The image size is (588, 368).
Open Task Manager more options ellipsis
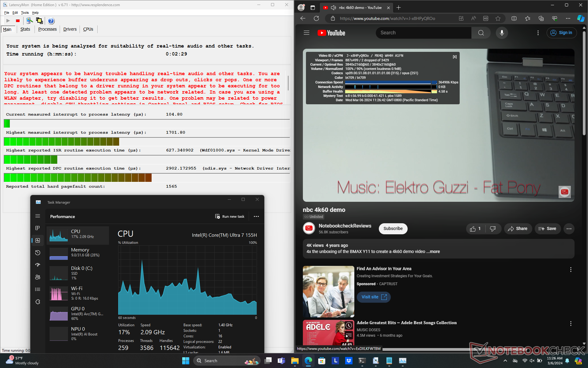click(x=256, y=217)
